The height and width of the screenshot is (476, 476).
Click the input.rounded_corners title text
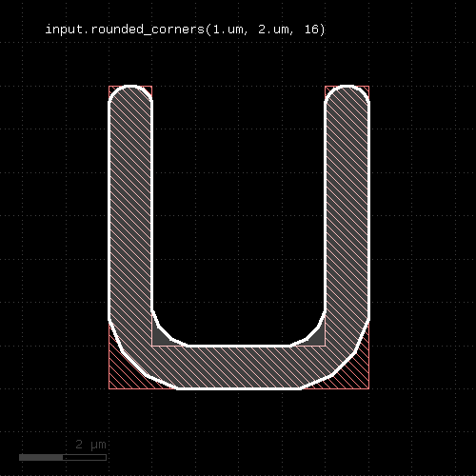click(186, 30)
